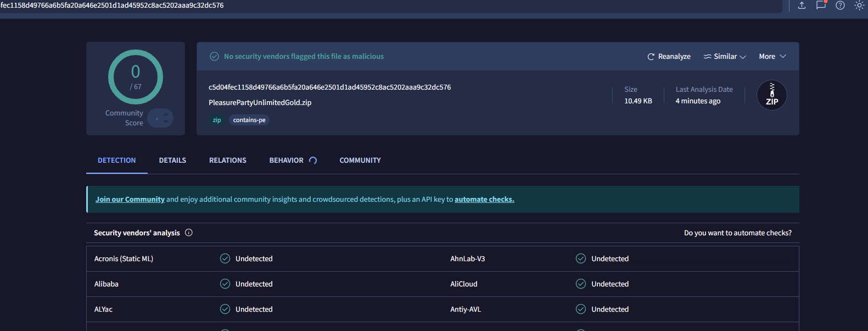Click the ZIP file type icon
The height and width of the screenshot is (331, 868).
tap(771, 95)
